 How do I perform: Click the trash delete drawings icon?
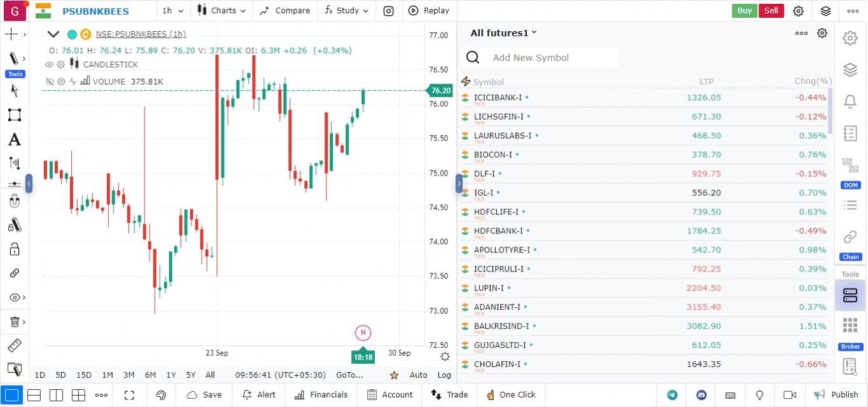14,322
